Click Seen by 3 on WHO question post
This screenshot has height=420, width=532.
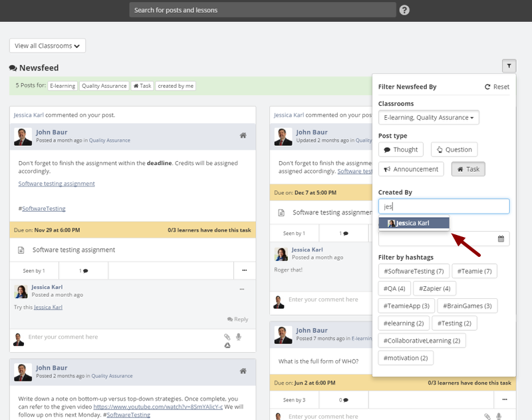(x=294, y=400)
